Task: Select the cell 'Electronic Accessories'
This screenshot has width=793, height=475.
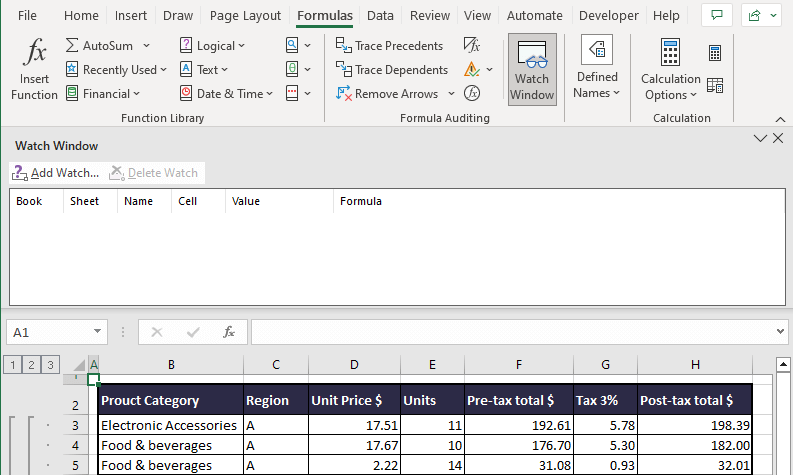Action: coord(170,425)
